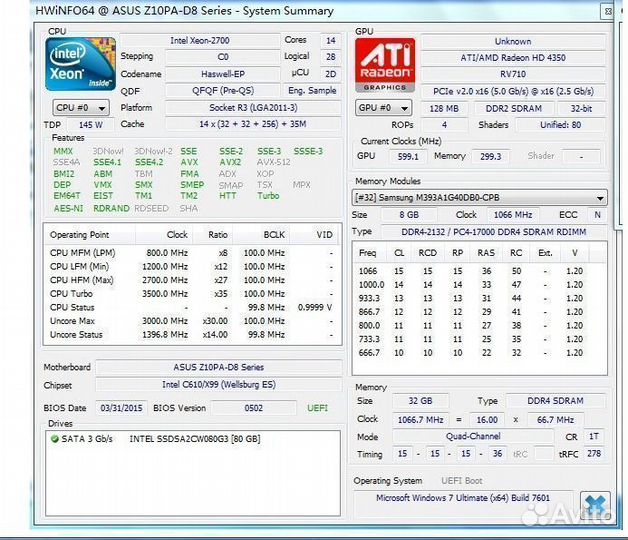628x540 pixels.
Task: Open the CPU #0 selector dropdown
Action: [x=81, y=108]
